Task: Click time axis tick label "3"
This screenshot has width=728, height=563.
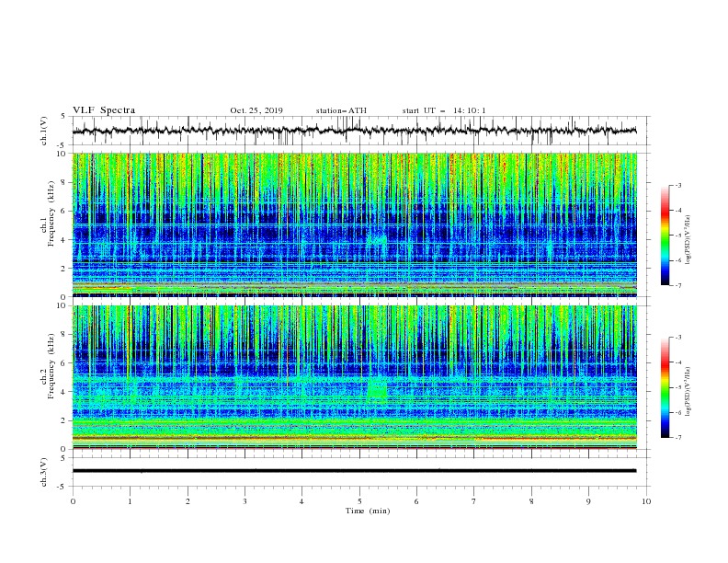Action: point(245,501)
